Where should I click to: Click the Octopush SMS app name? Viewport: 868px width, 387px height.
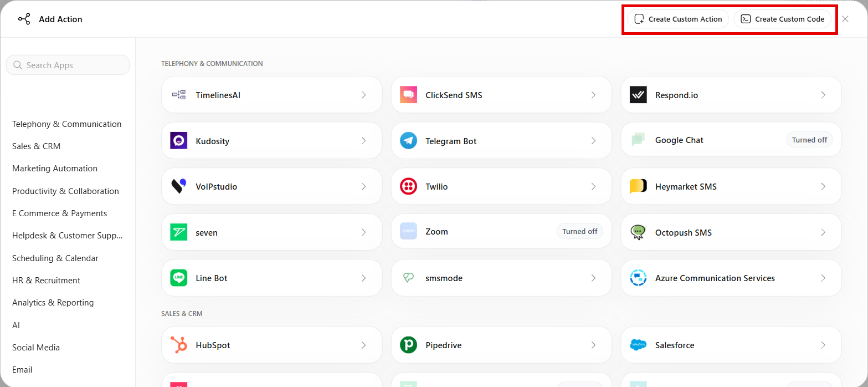(x=684, y=232)
